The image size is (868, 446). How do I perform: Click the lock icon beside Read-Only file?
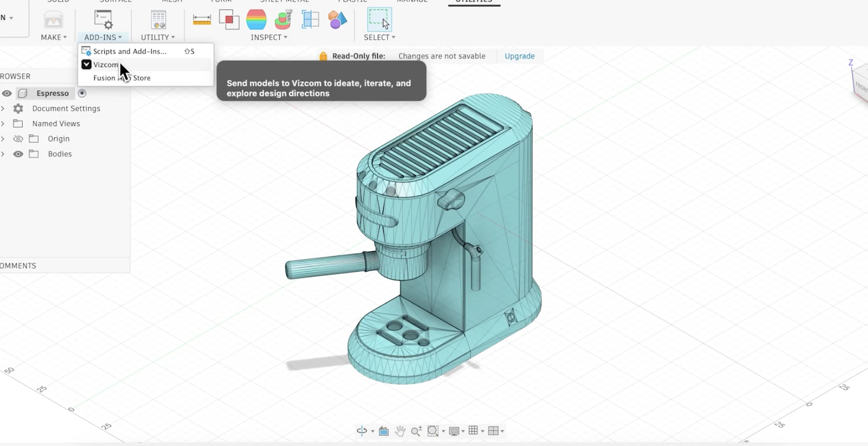click(323, 56)
